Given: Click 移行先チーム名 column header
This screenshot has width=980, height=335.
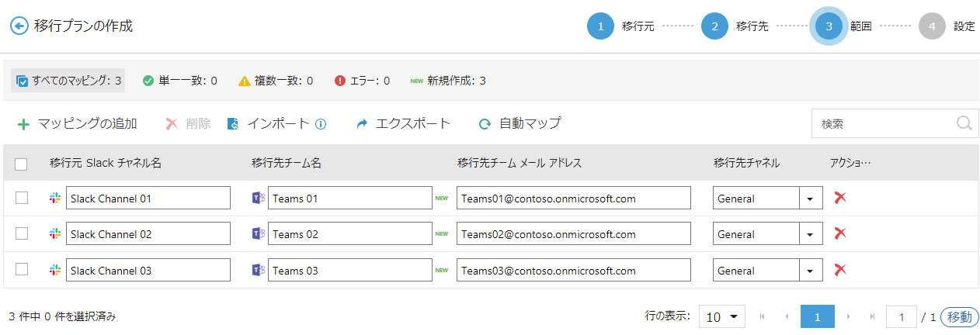Looking at the screenshot, I should click(287, 163).
